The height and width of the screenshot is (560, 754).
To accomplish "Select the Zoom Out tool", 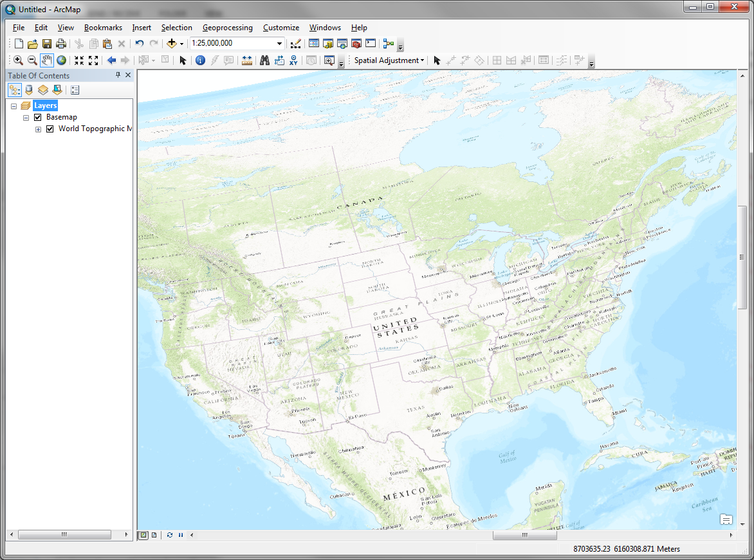I will pyautogui.click(x=32, y=60).
